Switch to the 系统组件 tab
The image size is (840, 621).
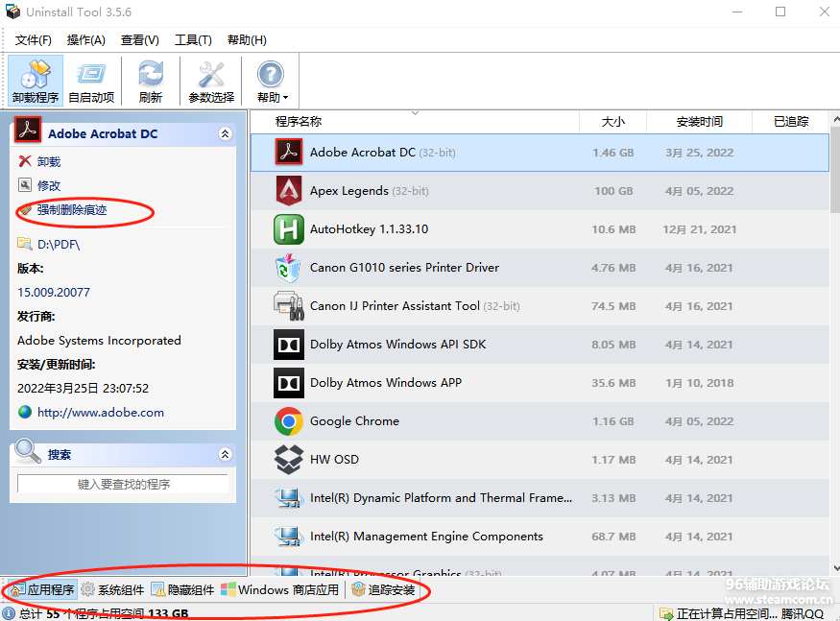tap(112, 590)
